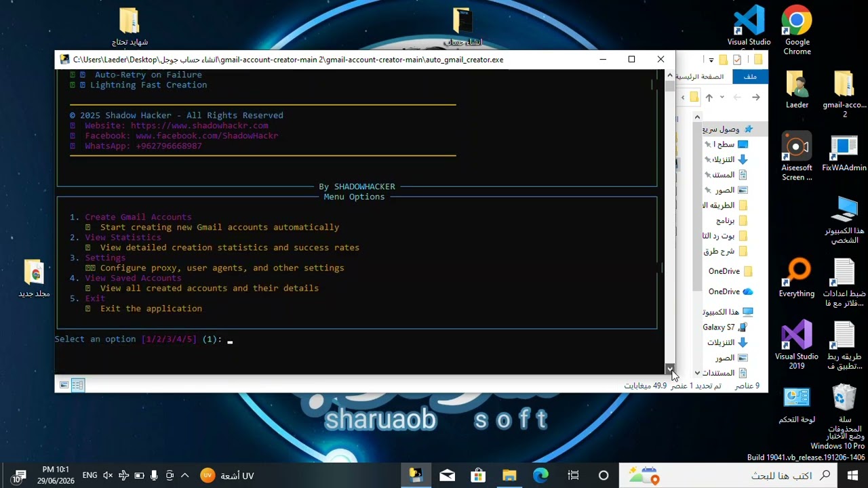The width and height of the screenshot is (868, 488).
Task: Open the console window system menu icon
Action: [x=64, y=60]
